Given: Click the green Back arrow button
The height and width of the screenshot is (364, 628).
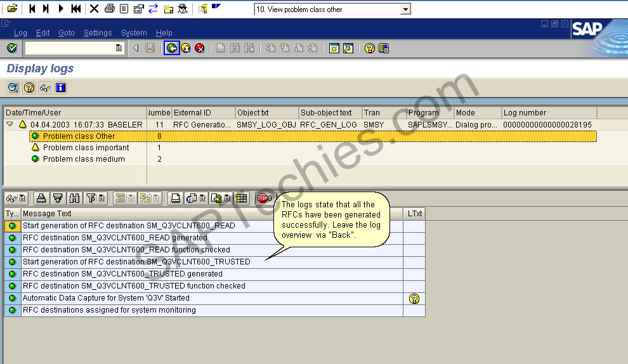Looking at the screenshot, I should coord(172,48).
